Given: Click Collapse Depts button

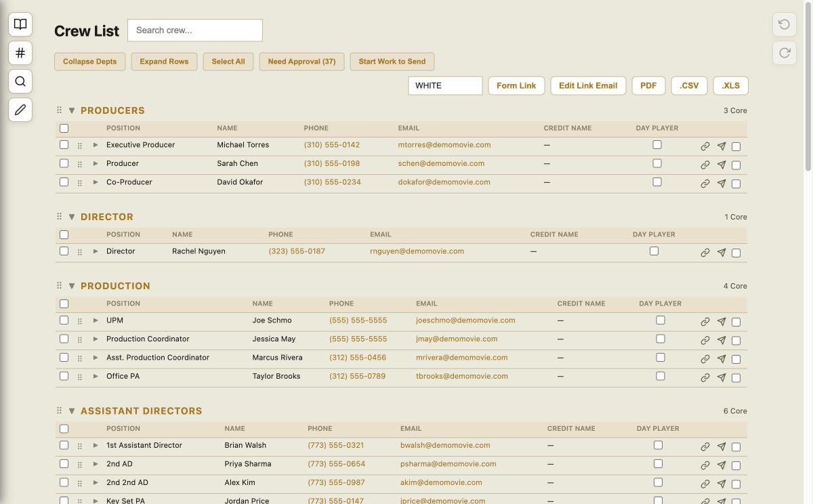Looking at the screenshot, I should point(89,62).
